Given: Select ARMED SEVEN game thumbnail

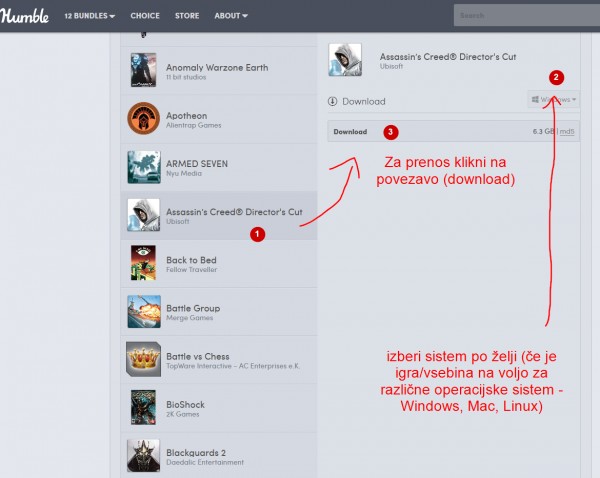Looking at the screenshot, I should [x=144, y=167].
